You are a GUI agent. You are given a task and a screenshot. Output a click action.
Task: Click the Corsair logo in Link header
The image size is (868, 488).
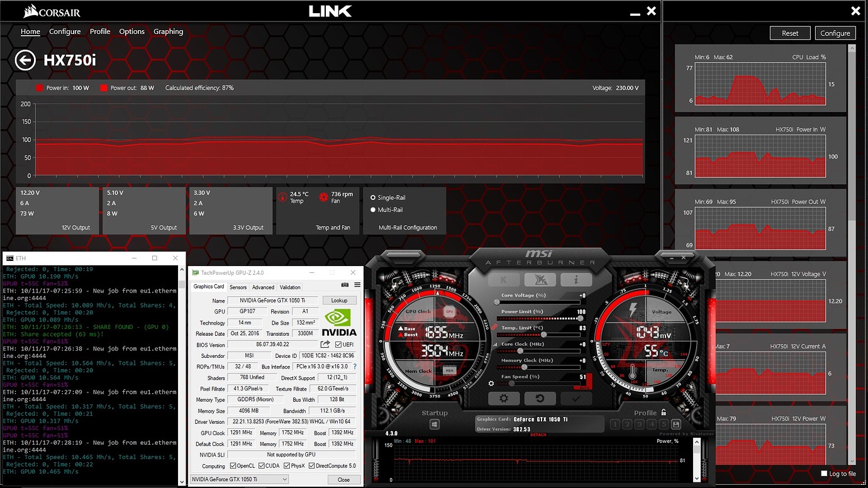pos(52,11)
